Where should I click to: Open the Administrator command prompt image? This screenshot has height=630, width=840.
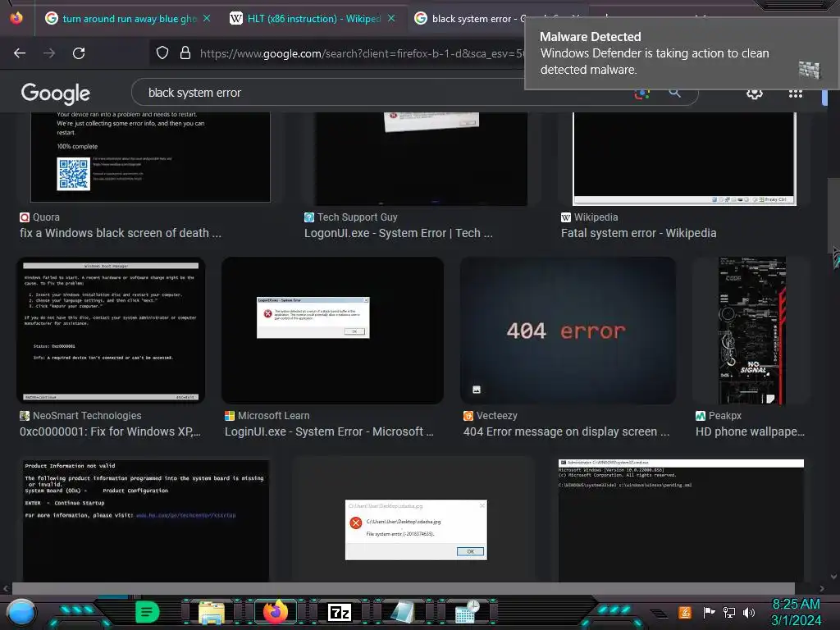pos(681,519)
